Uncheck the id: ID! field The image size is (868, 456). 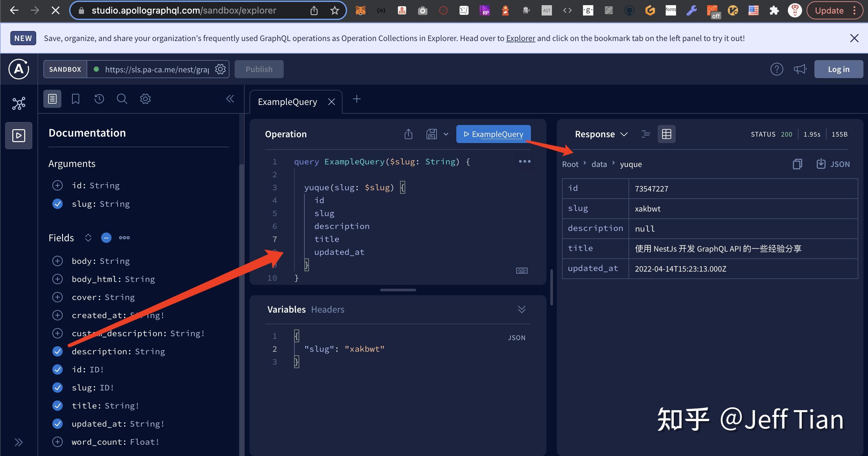click(x=58, y=369)
